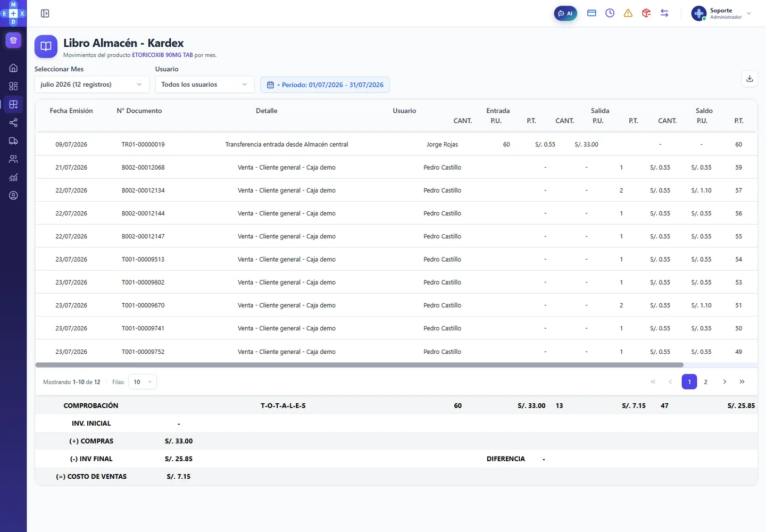Viewport: 766px width, 532px height.
Task: Open the delivery truck icon in sidebar
Action: (13, 141)
